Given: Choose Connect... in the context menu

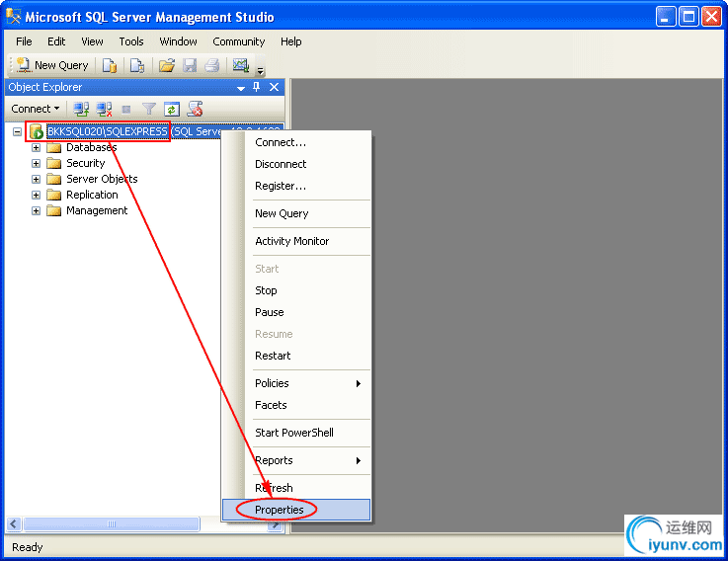Looking at the screenshot, I should coord(296,142).
